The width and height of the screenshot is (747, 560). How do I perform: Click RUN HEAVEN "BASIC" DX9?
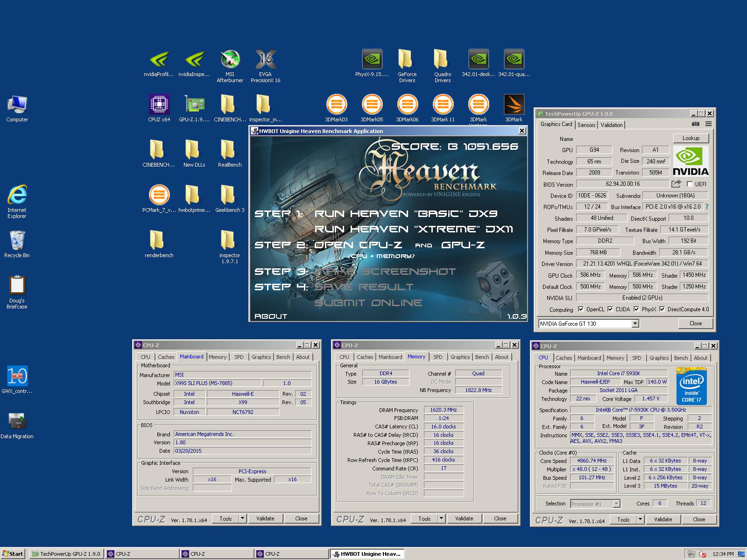(406, 214)
